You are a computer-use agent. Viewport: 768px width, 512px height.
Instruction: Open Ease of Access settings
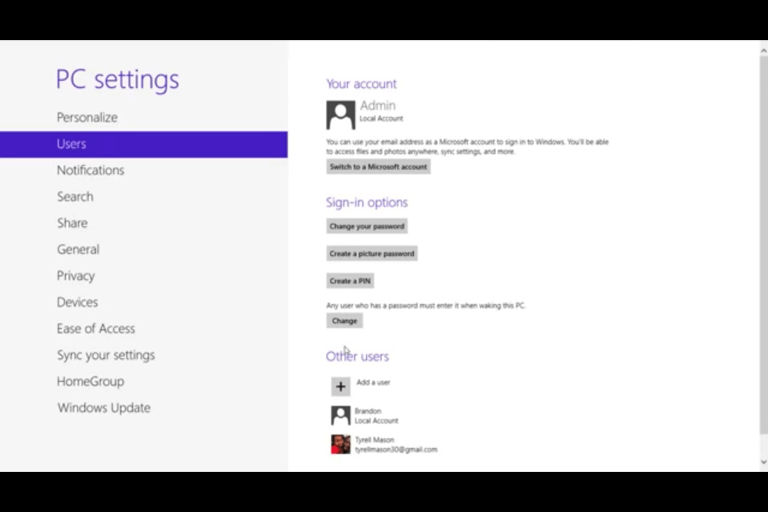tap(96, 329)
